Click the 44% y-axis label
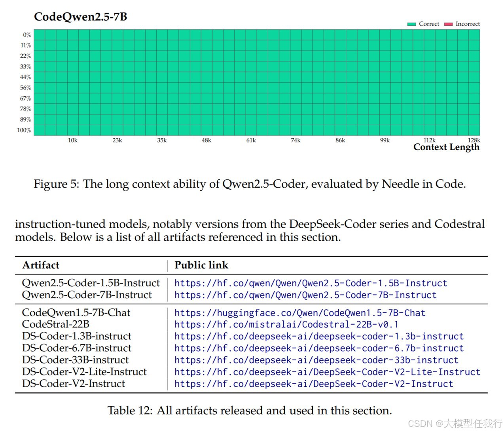 [x=26, y=77]
